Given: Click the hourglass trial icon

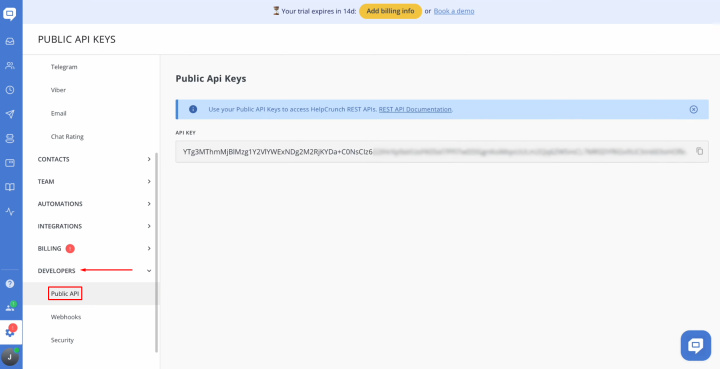Looking at the screenshot, I should pos(276,11).
